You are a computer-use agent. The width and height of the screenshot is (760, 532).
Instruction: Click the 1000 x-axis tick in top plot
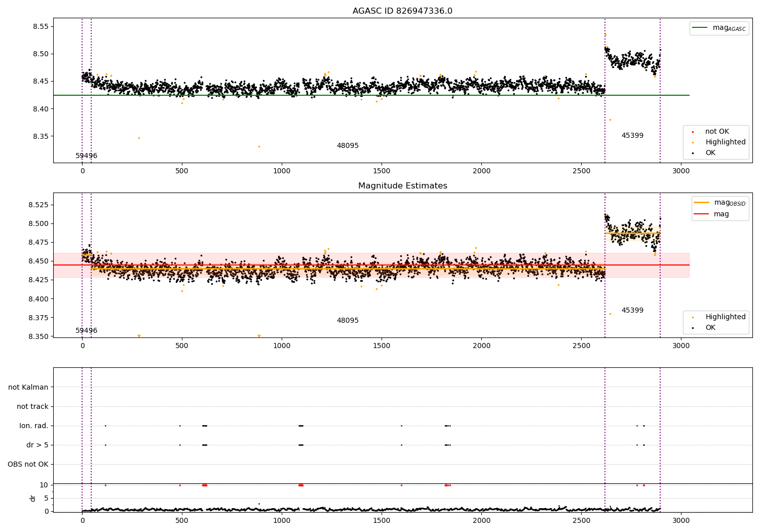282,171
